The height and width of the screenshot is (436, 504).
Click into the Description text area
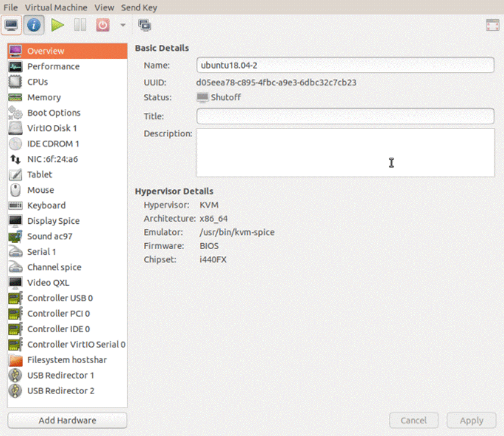pos(344,152)
